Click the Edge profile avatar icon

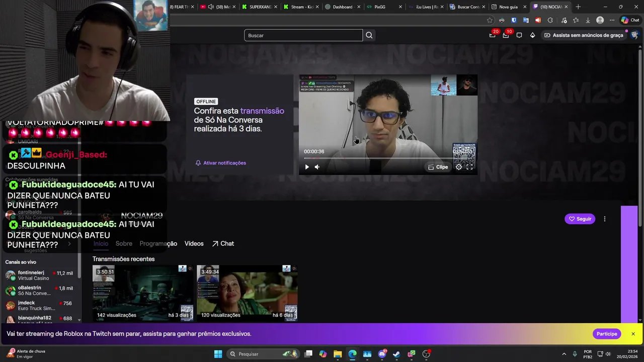click(600, 20)
